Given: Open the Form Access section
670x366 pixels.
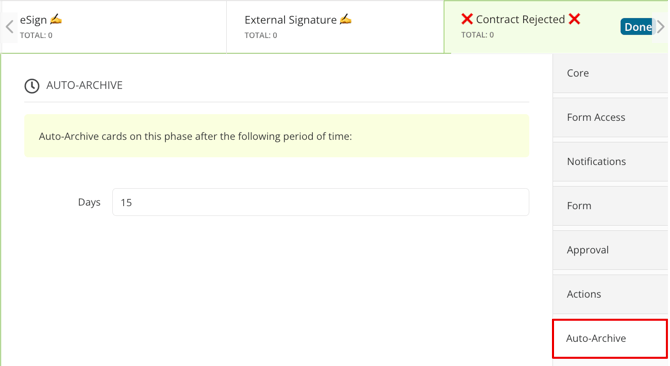Looking at the screenshot, I should tap(610, 117).
